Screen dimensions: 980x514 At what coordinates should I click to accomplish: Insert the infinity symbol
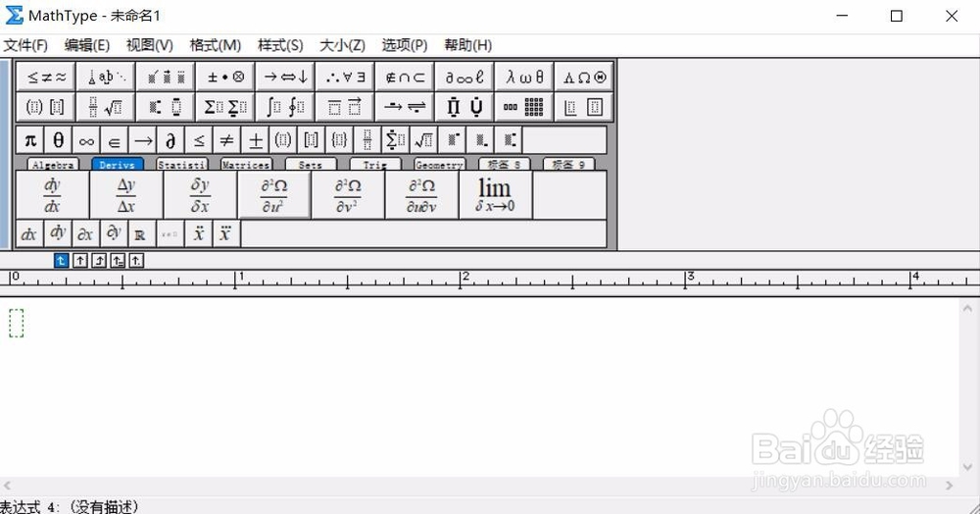point(86,140)
